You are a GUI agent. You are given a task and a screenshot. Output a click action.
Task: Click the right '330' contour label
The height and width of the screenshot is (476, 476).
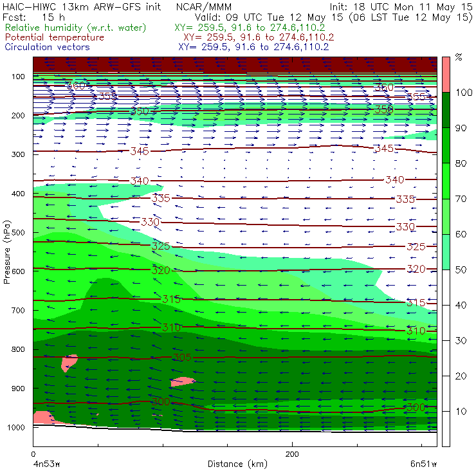405,226
